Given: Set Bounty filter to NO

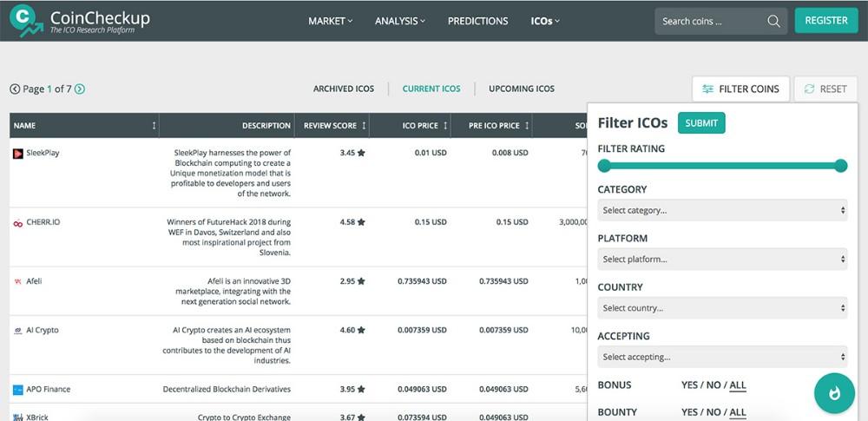Looking at the screenshot, I should coord(713,412).
